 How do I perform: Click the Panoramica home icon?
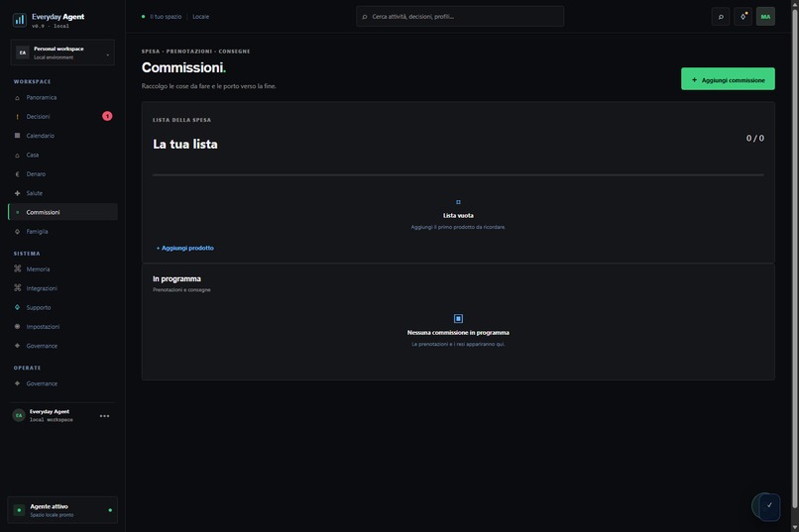pos(17,98)
